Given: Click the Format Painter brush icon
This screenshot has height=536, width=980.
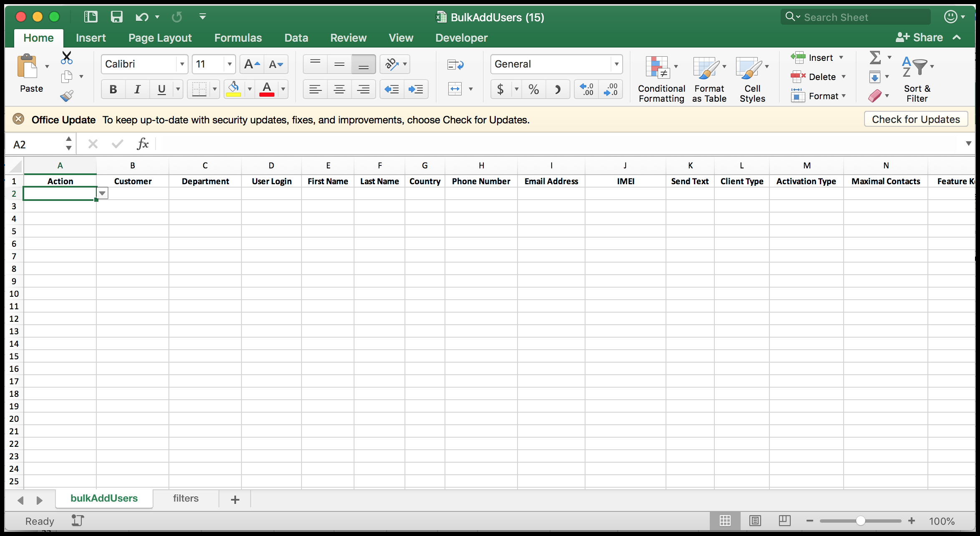Looking at the screenshot, I should point(67,96).
